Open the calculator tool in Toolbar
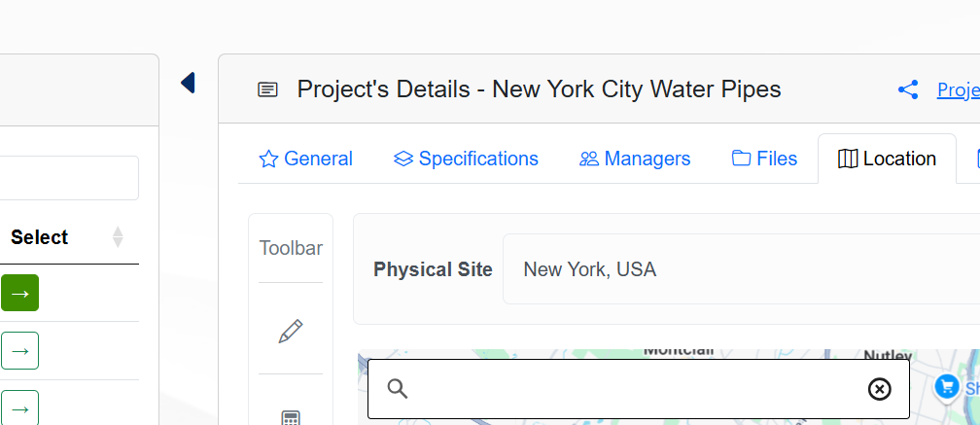 pyautogui.click(x=290, y=418)
